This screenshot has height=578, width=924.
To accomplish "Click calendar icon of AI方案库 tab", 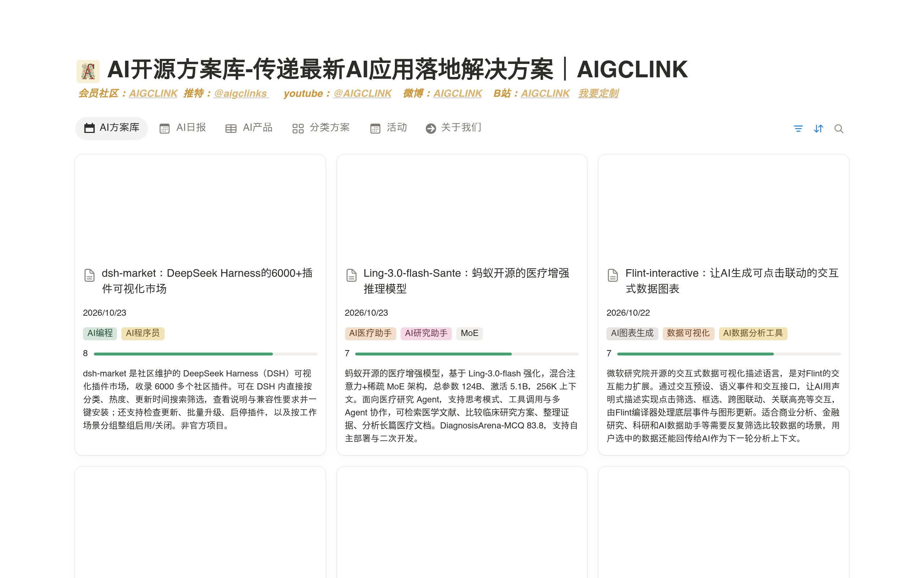I will point(90,128).
